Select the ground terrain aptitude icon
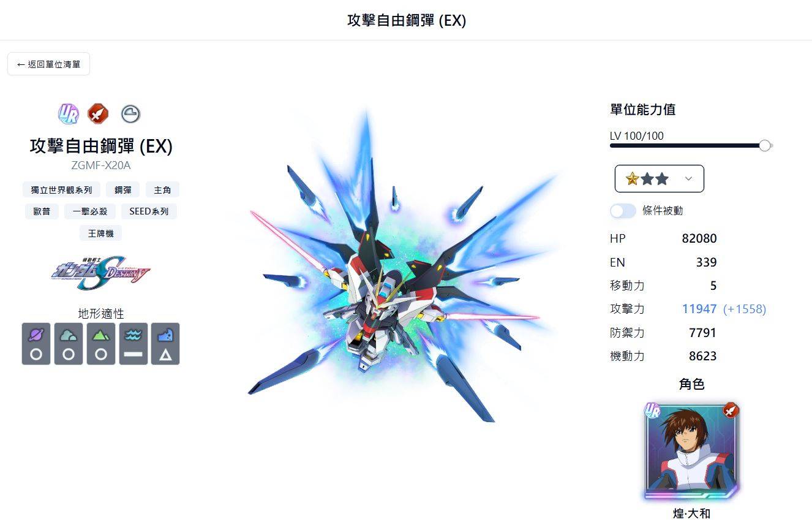The image size is (812, 527). click(101, 344)
